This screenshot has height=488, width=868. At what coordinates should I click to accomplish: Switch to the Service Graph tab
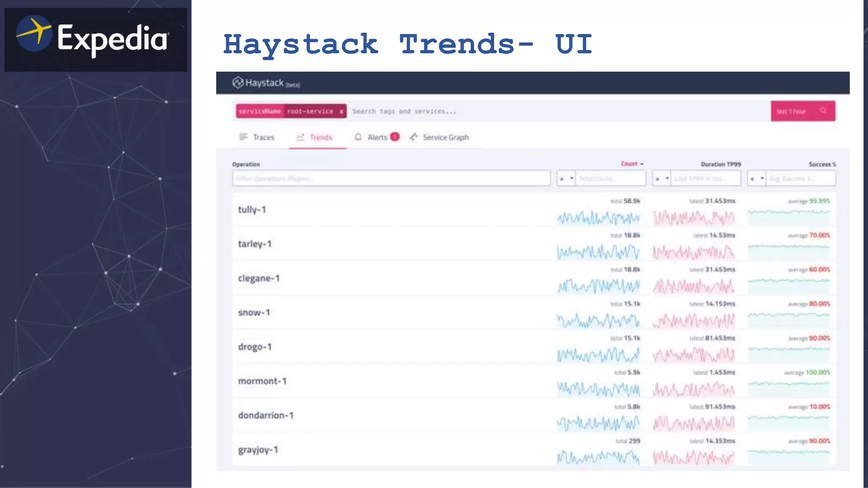coord(445,137)
